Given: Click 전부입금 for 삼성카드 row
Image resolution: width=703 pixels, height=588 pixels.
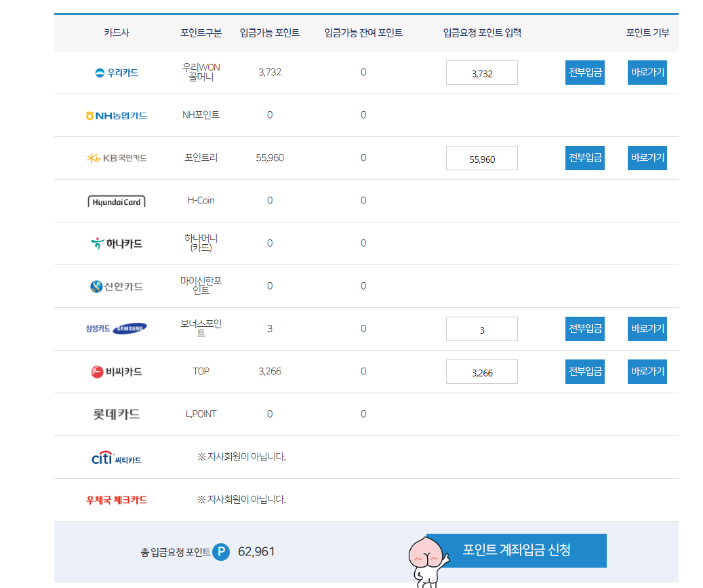Looking at the screenshot, I should coord(585,329).
